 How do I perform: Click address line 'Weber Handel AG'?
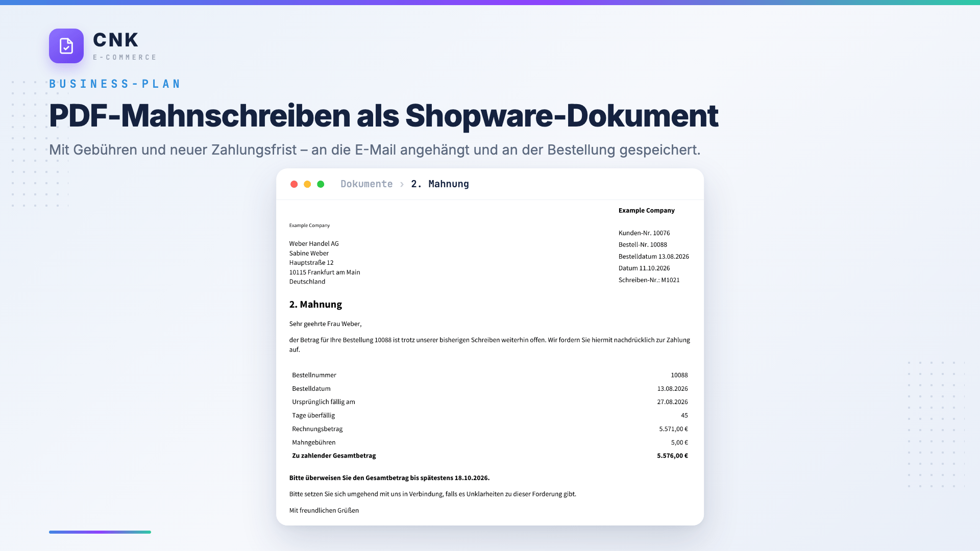(x=314, y=243)
